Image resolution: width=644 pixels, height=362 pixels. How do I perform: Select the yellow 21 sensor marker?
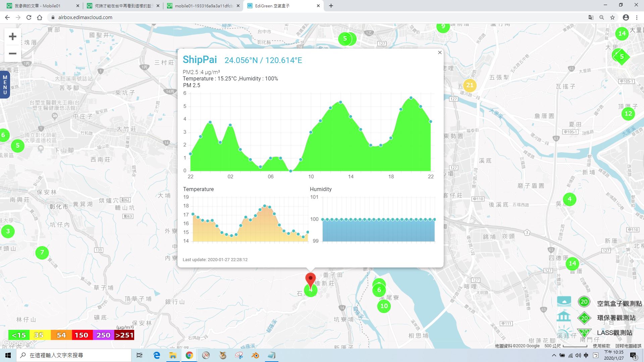470,85
